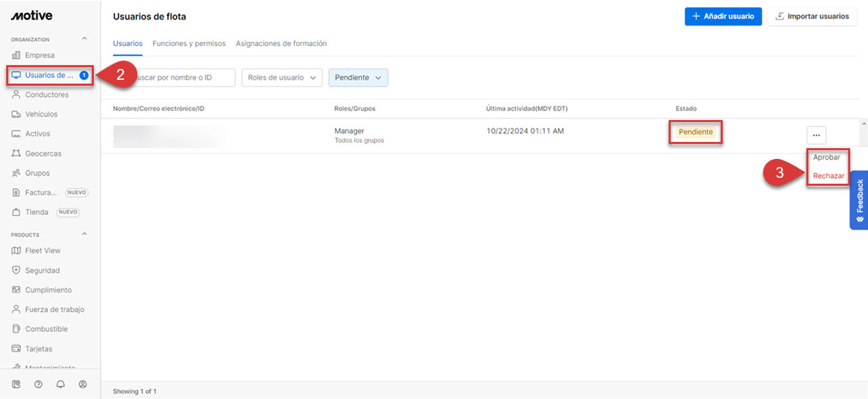Go to Vehículos section
Viewport: 868px width, 399px height.
click(x=41, y=114)
